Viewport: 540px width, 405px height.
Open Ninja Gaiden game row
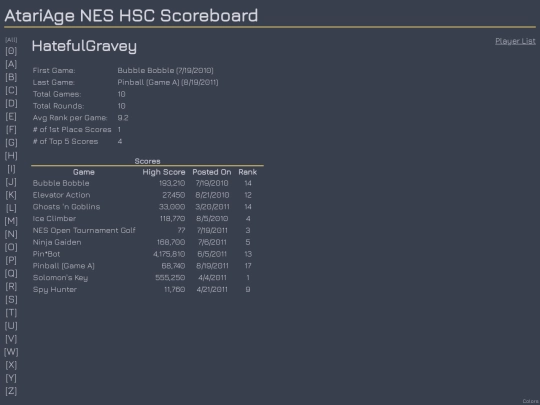[x=57, y=242]
